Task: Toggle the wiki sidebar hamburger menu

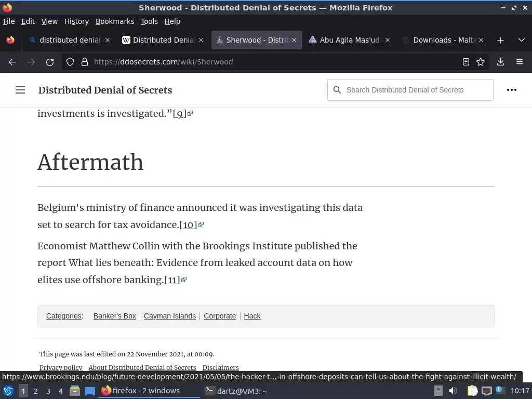Action: 20,90
